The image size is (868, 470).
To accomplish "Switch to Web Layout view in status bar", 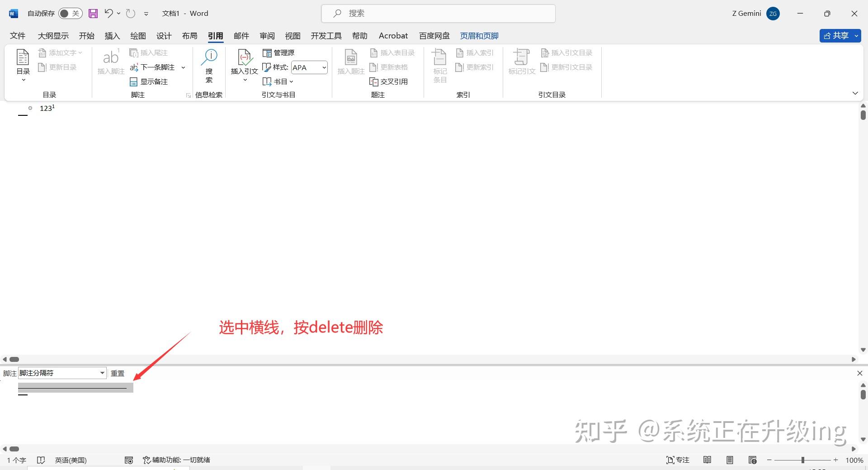I will coord(752,460).
